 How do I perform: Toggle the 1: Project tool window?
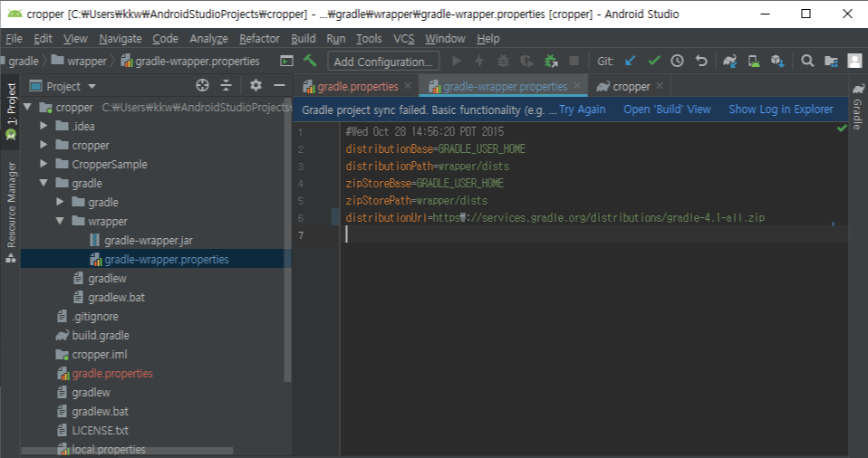click(x=11, y=111)
